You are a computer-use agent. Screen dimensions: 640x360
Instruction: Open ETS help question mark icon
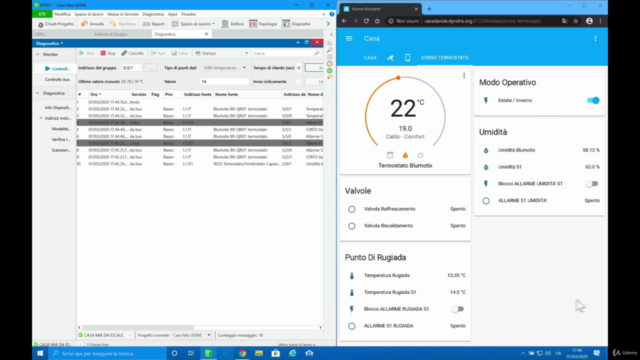tap(332, 14)
